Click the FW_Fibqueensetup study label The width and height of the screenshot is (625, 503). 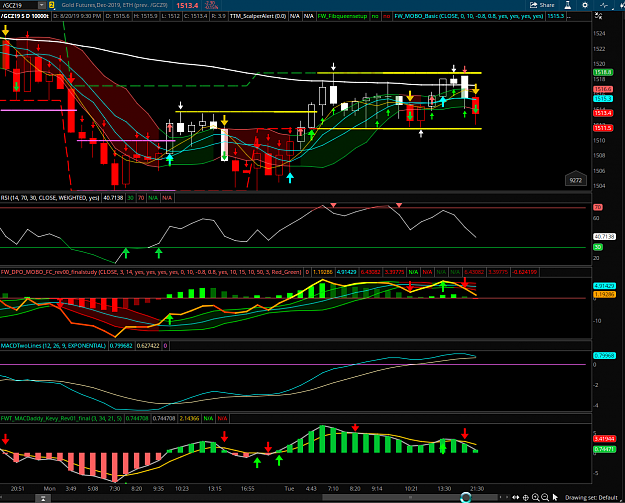(x=342, y=16)
